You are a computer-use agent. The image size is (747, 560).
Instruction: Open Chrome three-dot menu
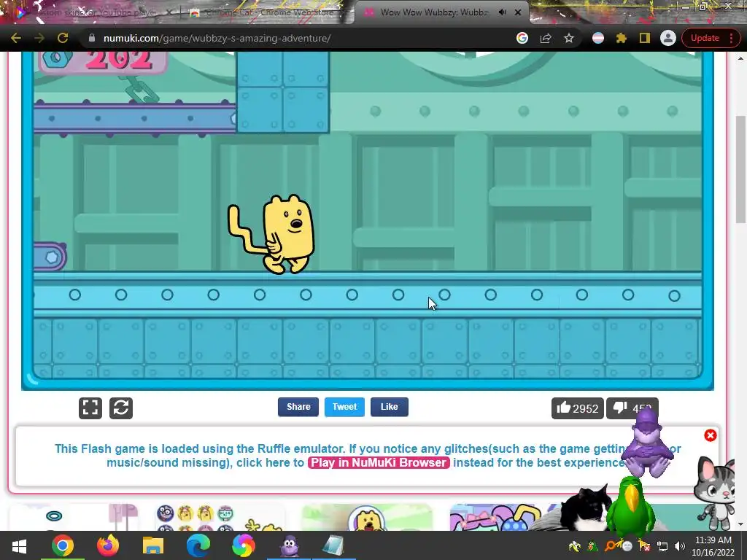point(731,38)
